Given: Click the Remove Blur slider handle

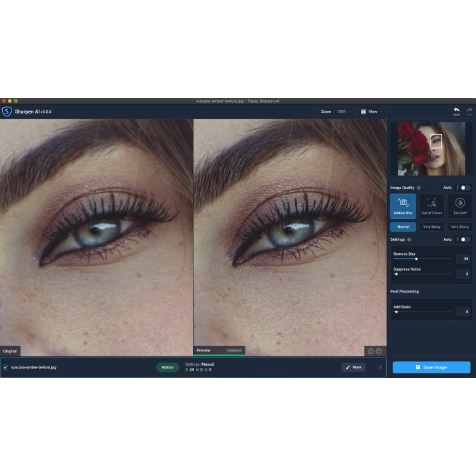Looking at the screenshot, I should pos(416,258).
